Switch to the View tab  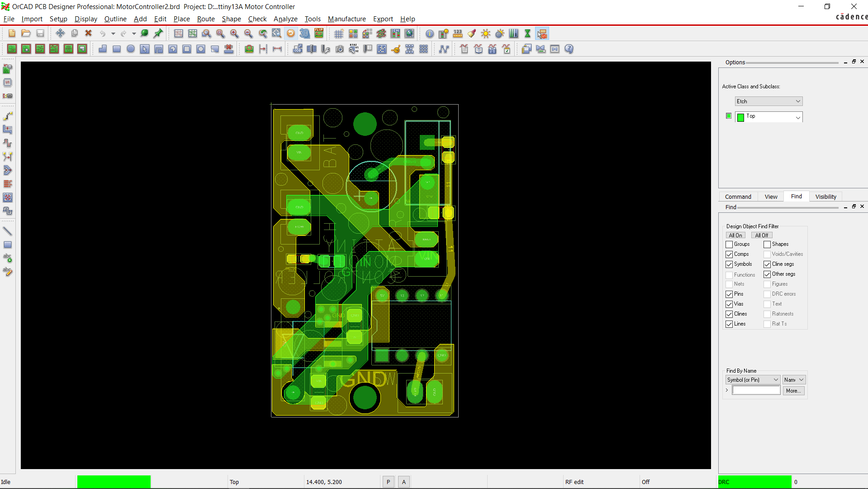(x=771, y=197)
